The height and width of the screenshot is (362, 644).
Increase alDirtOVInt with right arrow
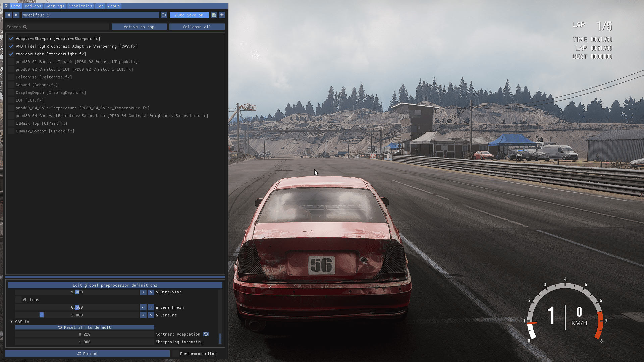[151, 292]
